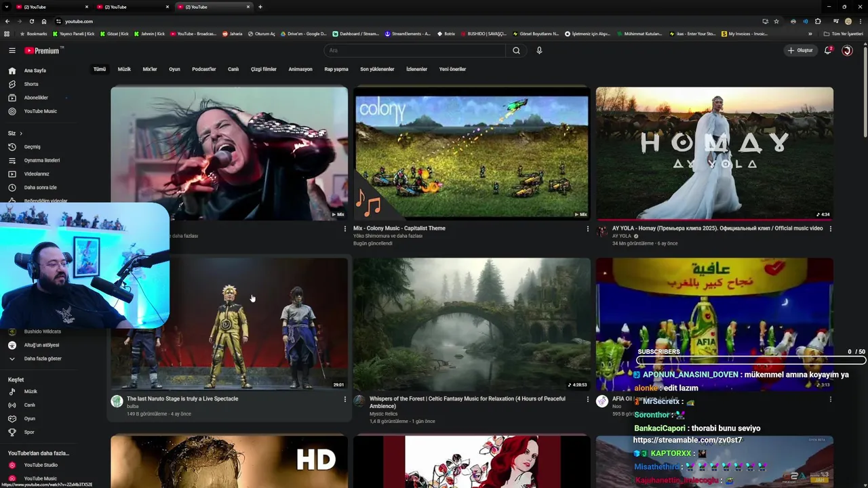Screen dimensions: 868x488
Task: Open three-dot menu for Whispers of the Forest
Action: click(587, 399)
